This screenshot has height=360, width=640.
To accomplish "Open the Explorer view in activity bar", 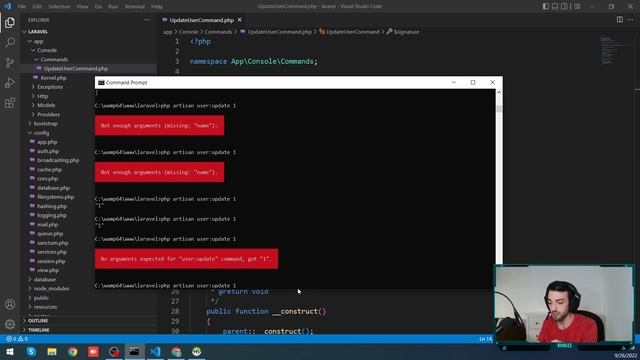I will (10, 22).
